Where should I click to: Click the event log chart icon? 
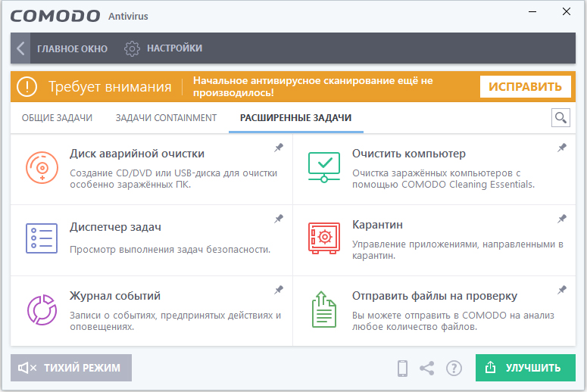click(x=42, y=310)
